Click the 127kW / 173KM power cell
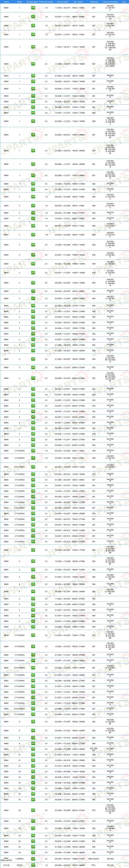 [79, 306]
